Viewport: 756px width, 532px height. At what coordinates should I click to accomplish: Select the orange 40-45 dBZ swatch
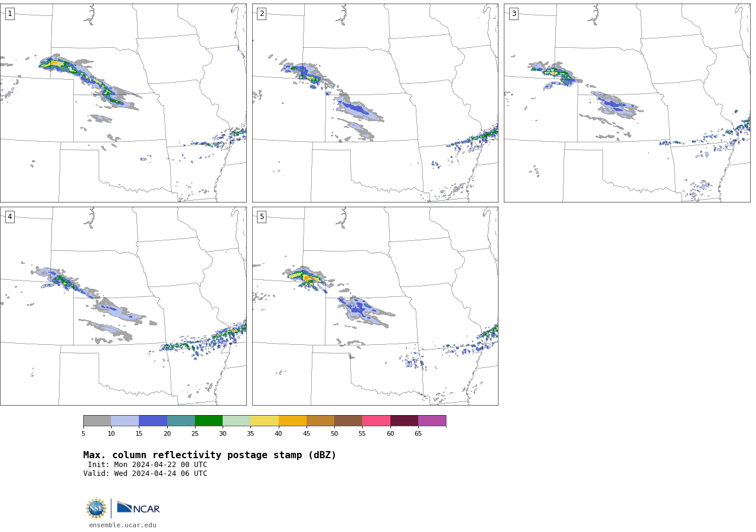point(292,420)
